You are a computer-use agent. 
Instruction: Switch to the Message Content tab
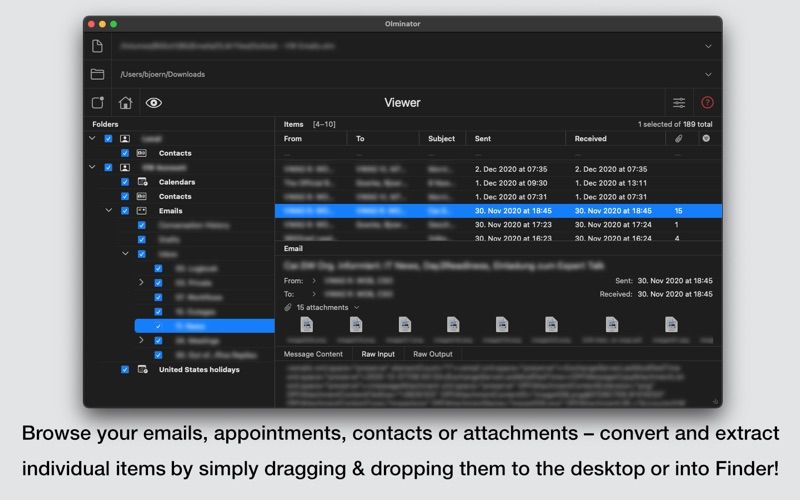313,354
